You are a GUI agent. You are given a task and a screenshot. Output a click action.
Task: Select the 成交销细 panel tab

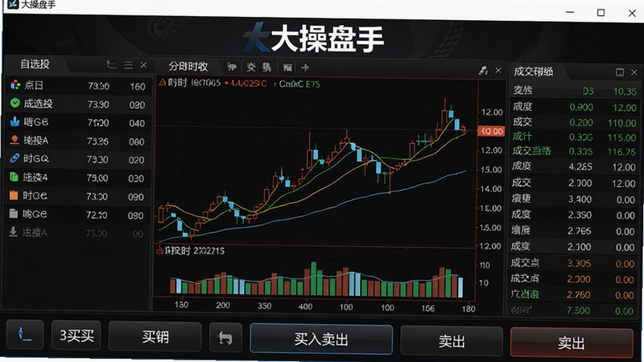click(x=533, y=72)
